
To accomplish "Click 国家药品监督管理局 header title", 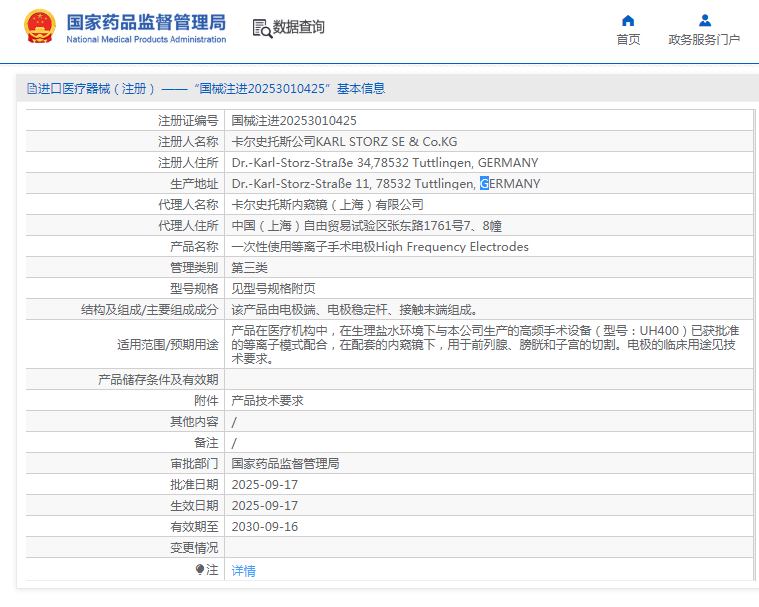I will pyautogui.click(x=146, y=22).
